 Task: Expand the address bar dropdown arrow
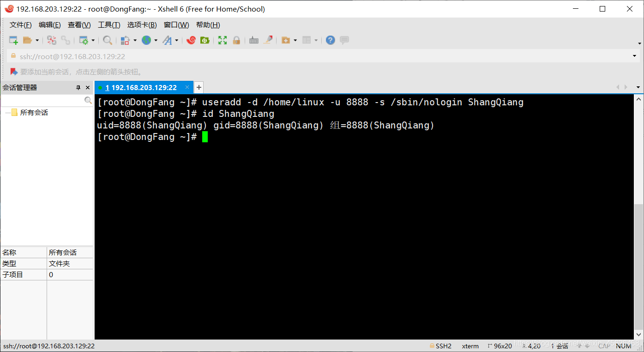coord(634,56)
